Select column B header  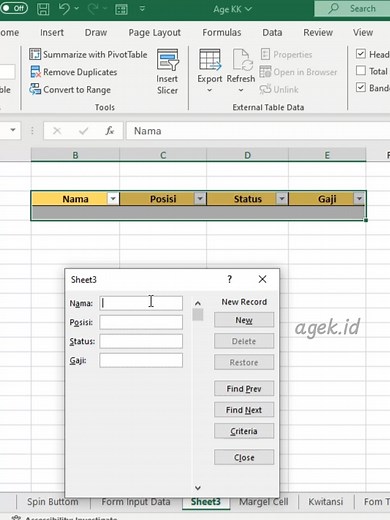click(75, 155)
